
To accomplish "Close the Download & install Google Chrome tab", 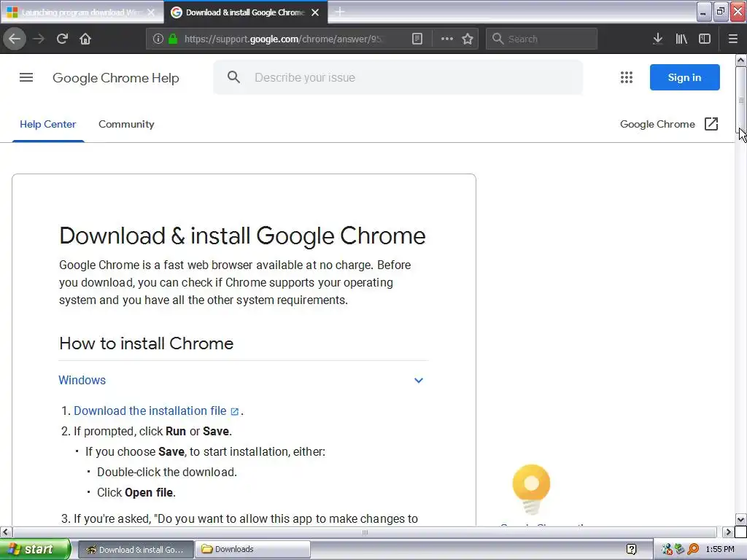I will click(x=315, y=12).
